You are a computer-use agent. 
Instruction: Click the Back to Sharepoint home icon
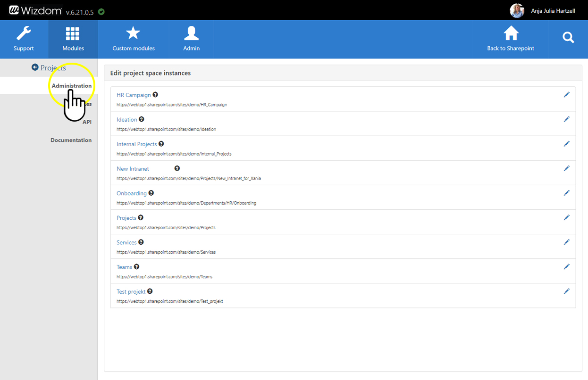(x=511, y=34)
